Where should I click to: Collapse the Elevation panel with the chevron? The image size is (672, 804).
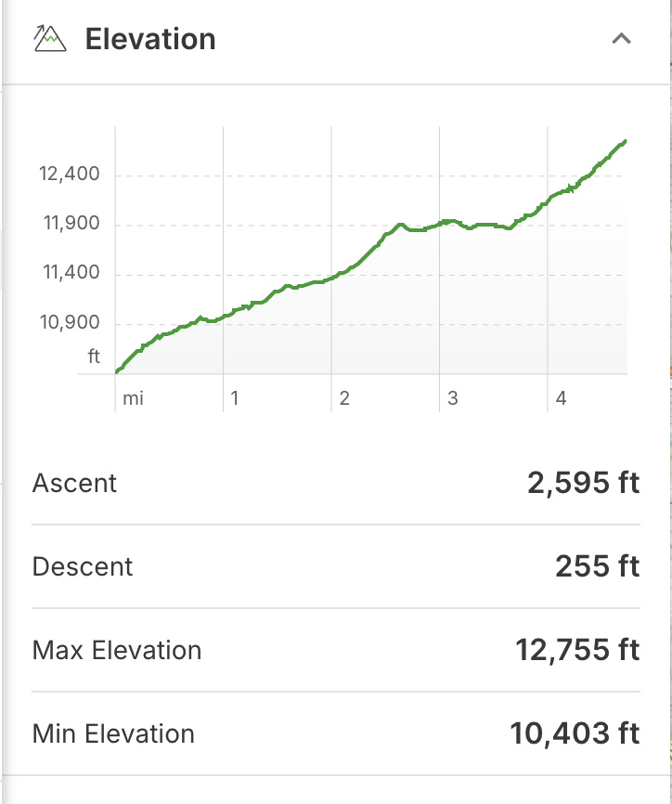[621, 39]
